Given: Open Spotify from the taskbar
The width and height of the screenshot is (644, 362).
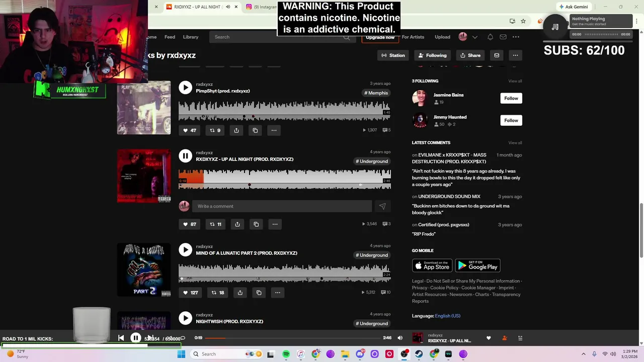Looking at the screenshot, I should [286, 354].
